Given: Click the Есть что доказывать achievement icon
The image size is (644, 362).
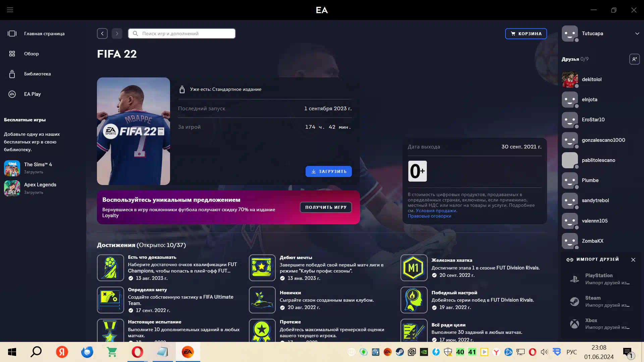Looking at the screenshot, I should click(x=110, y=268).
